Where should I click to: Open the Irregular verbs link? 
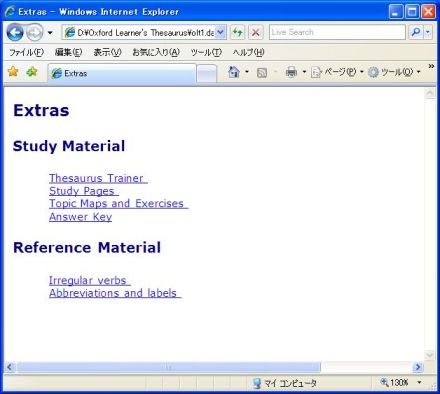click(90, 280)
